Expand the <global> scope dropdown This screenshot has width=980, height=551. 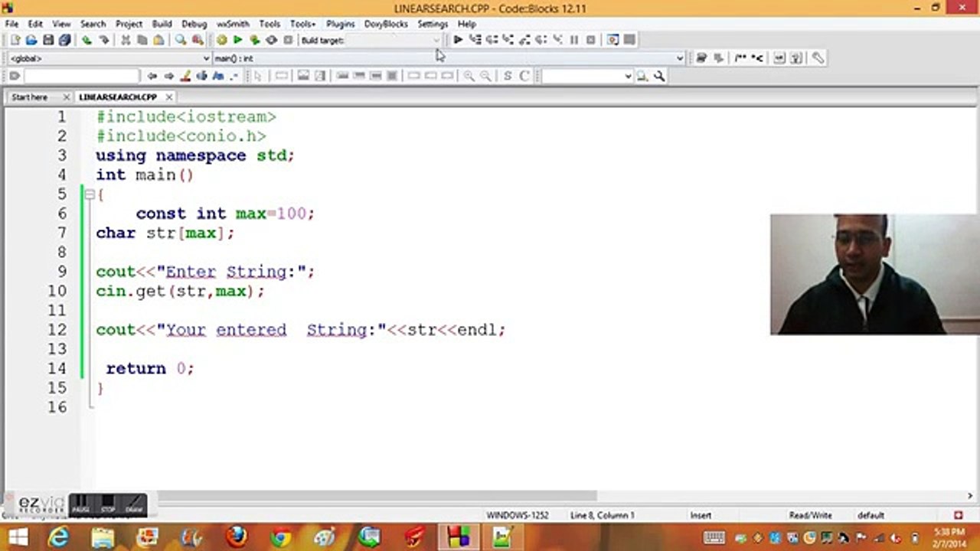point(206,58)
